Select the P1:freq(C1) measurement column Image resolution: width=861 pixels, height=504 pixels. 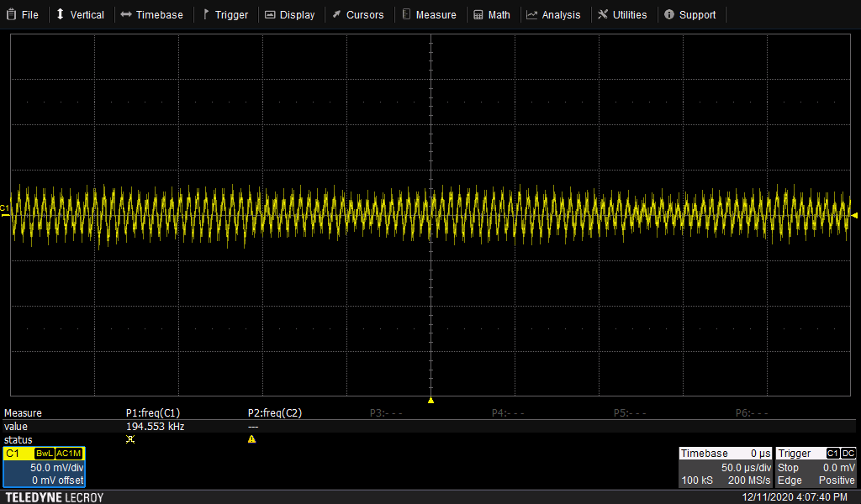pyautogui.click(x=154, y=413)
